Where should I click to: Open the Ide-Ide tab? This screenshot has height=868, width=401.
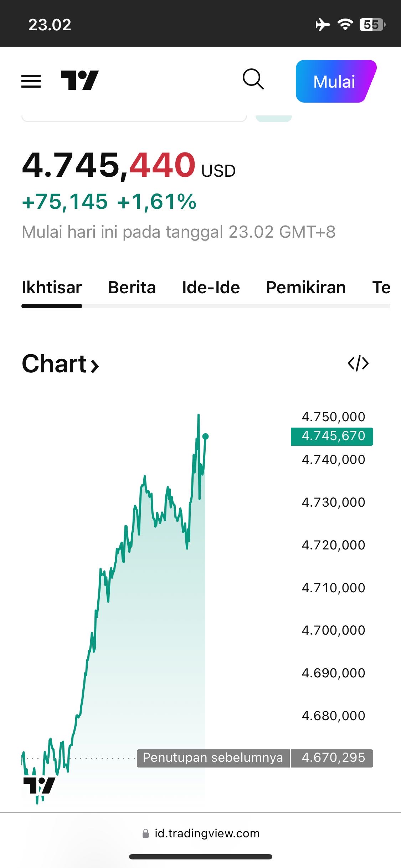211,288
